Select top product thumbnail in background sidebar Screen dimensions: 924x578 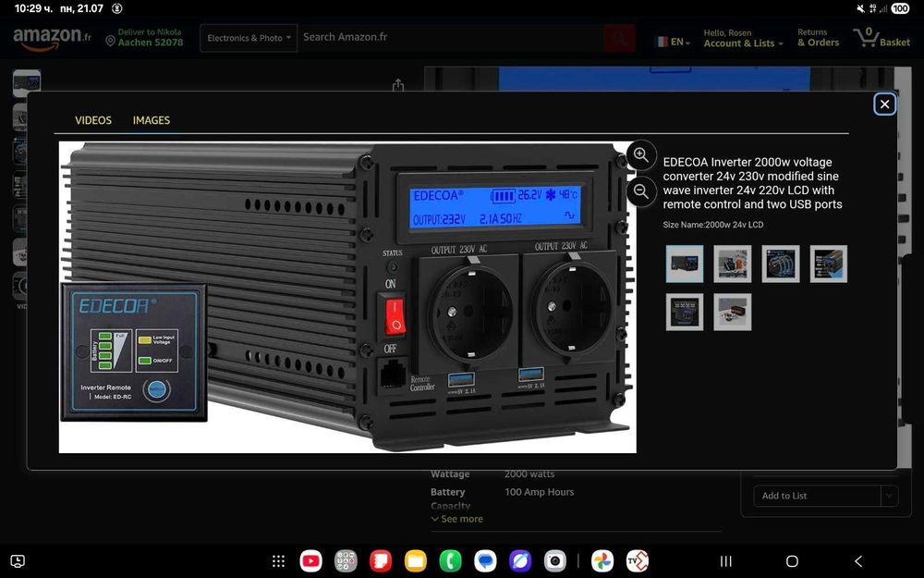click(27, 83)
